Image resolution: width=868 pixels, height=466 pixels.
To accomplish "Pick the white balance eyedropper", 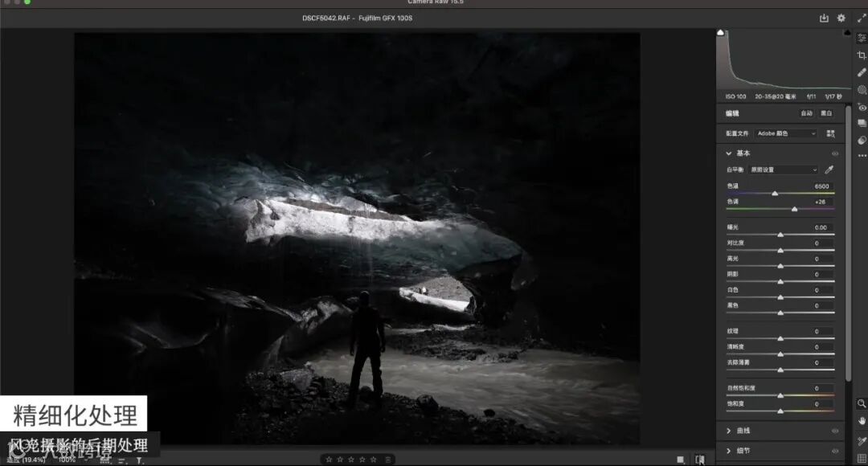I will coord(829,170).
